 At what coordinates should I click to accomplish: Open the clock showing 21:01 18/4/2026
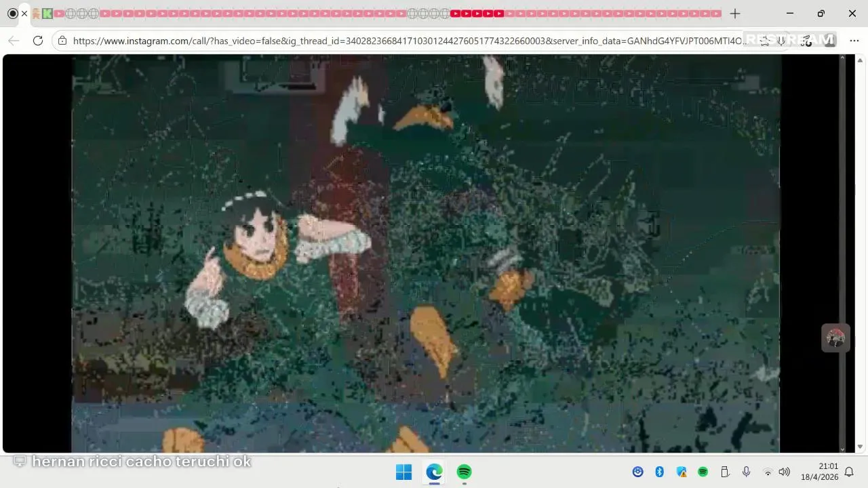pos(819,472)
